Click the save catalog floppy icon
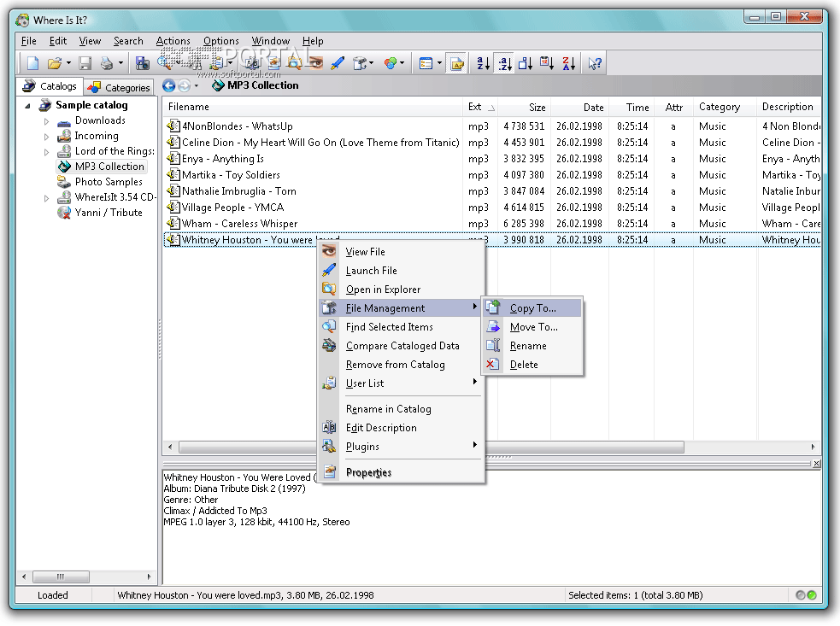The image size is (840, 626). click(85, 63)
